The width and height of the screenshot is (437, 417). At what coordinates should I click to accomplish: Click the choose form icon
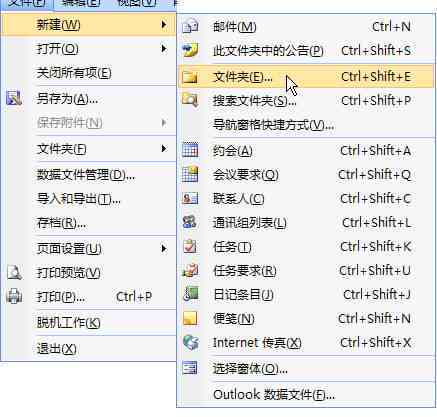pyautogui.click(x=190, y=368)
